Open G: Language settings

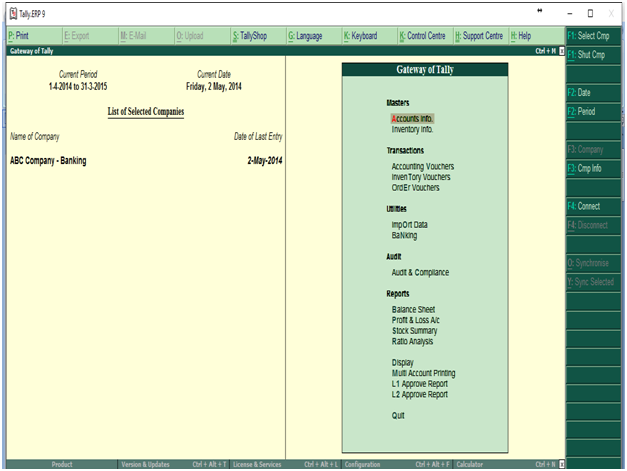(314, 36)
